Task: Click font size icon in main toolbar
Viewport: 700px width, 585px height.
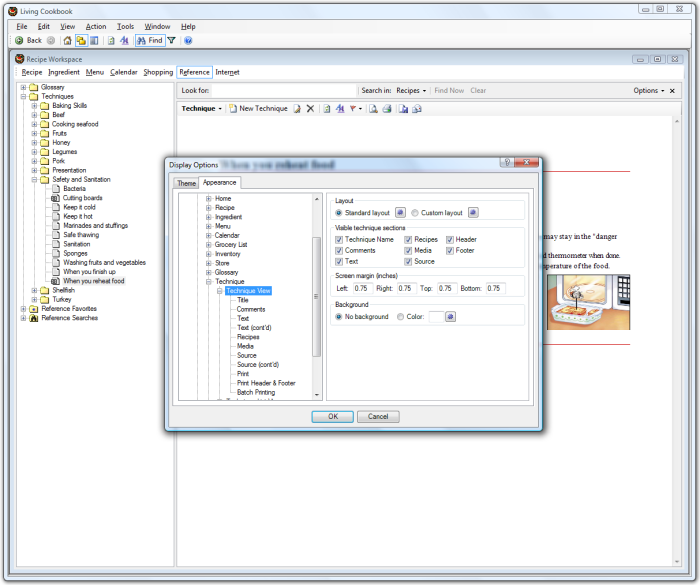Action: click(x=125, y=41)
